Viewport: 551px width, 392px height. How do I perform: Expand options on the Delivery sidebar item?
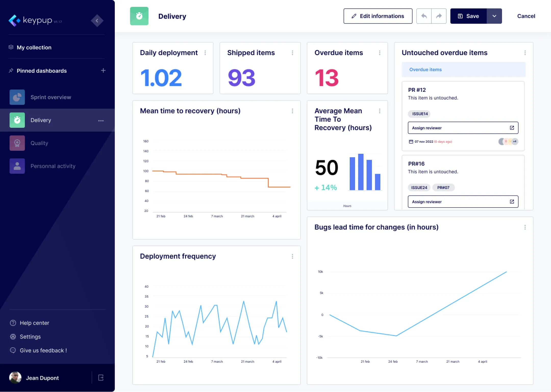pos(101,120)
